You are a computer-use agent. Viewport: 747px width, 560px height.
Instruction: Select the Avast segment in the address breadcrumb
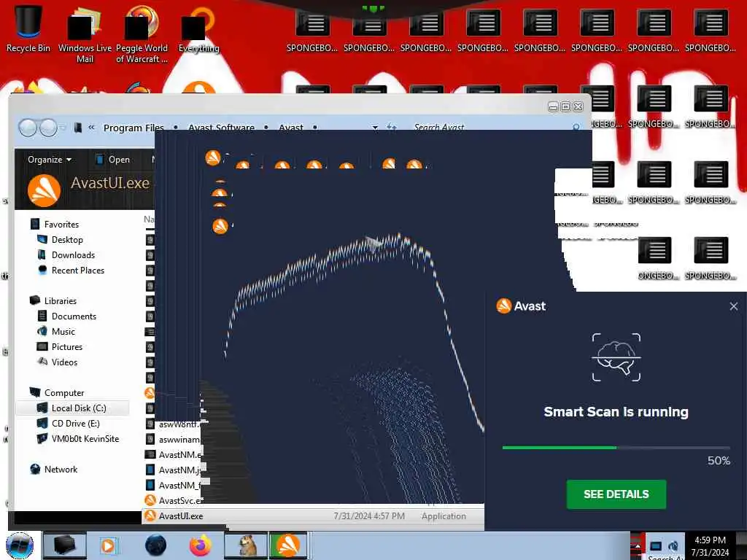point(290,128)
